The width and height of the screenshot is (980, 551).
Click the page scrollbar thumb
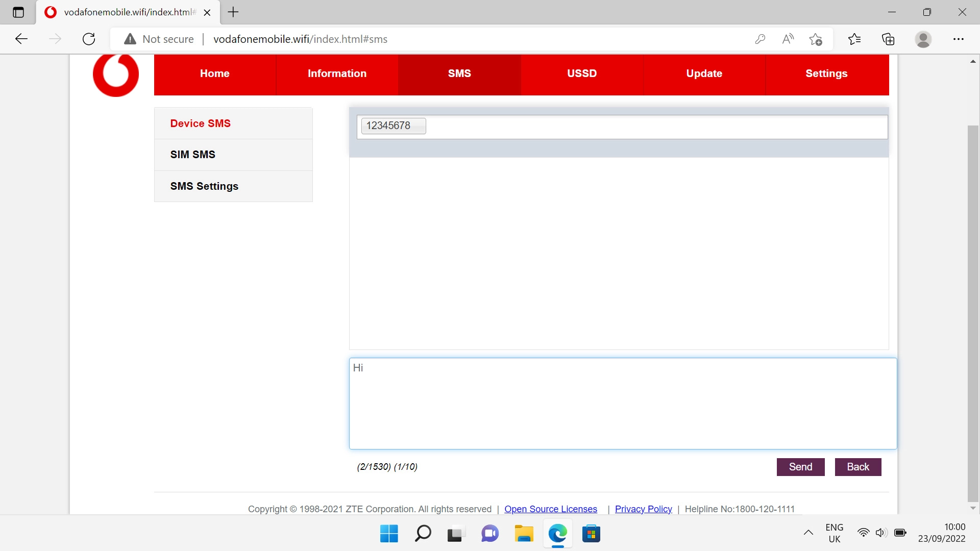[x=973, y=314]
